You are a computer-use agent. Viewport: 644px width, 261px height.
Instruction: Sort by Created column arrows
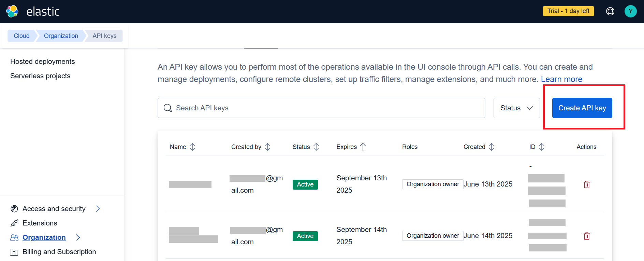coord(492,147)
